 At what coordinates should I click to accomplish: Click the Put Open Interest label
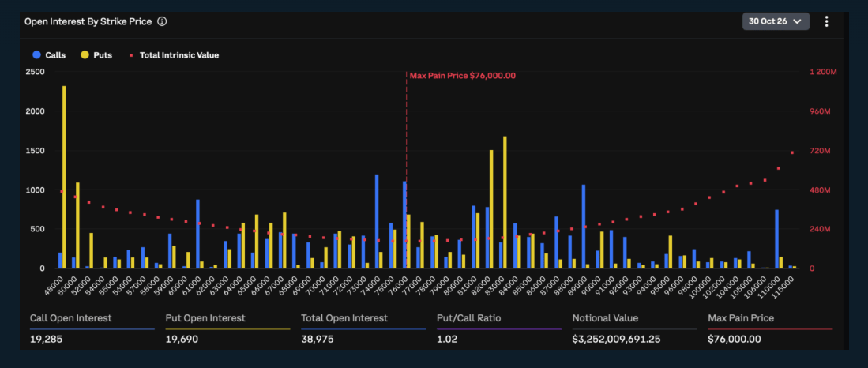click(x=205, y=318)
